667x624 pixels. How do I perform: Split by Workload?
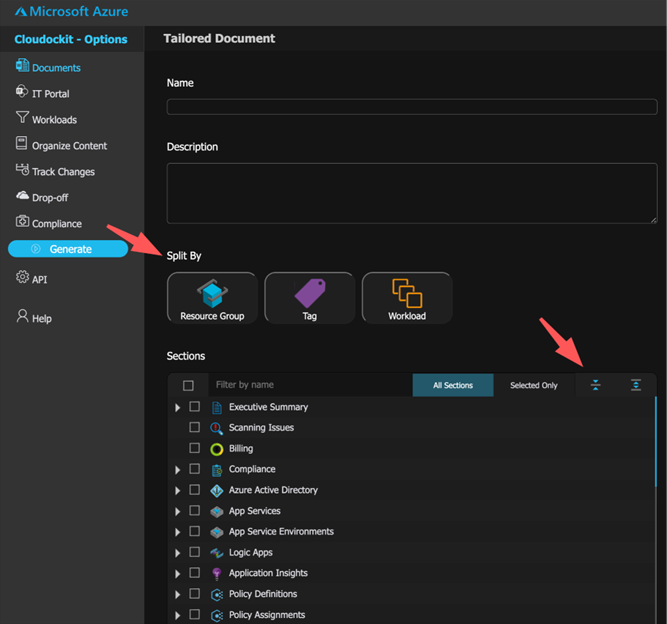pyautogui.click(x=407, y=298)
